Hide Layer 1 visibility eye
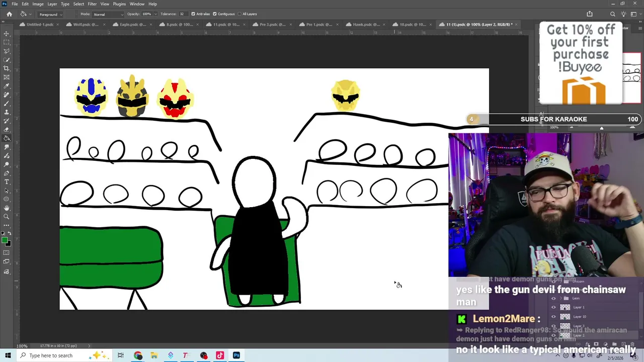 [554, 307]
